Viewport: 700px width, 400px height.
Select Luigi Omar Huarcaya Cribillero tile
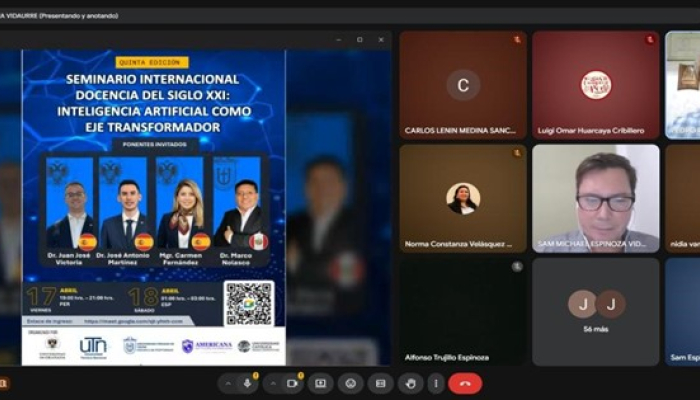[595, 84]
